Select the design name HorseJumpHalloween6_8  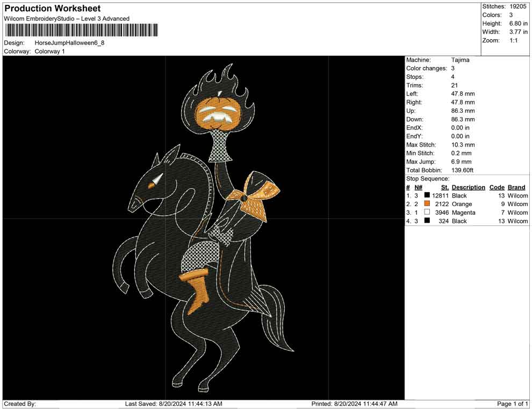pos(69,42)
